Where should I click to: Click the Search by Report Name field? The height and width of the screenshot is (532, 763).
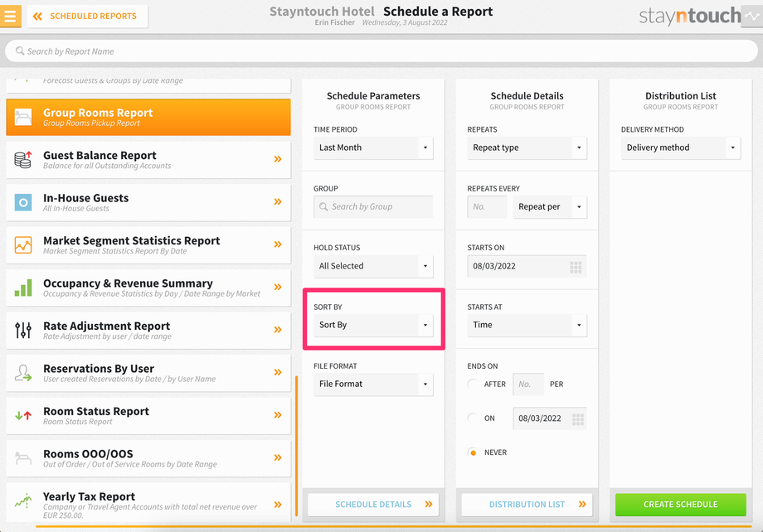click(x=381, y=51)
